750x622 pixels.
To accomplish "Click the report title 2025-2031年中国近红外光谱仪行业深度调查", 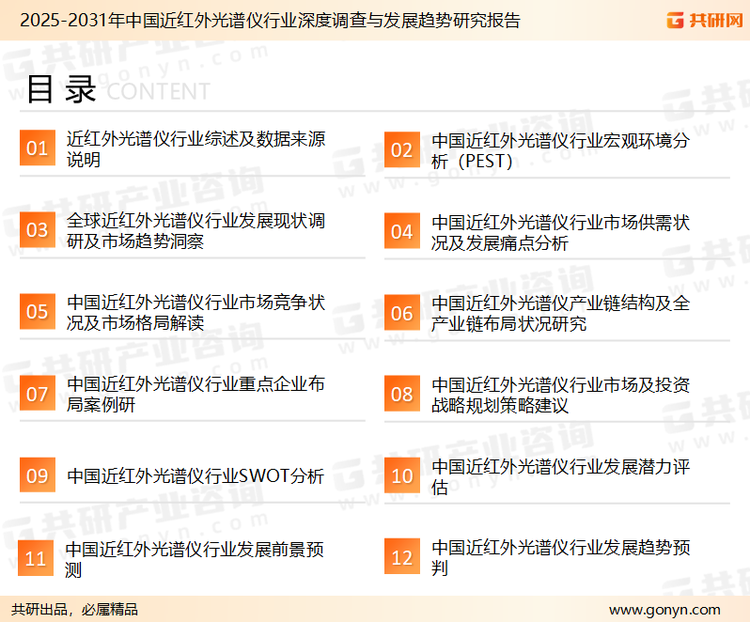I will tap(270, 21).
